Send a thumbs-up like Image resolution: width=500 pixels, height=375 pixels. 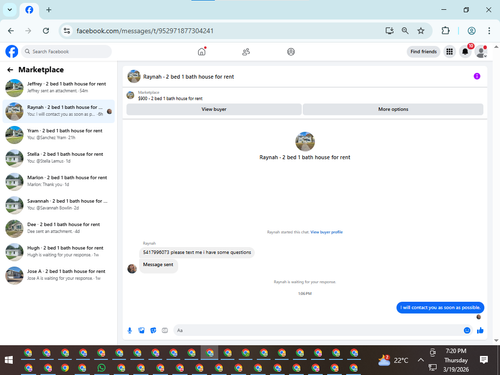[480, 330]
